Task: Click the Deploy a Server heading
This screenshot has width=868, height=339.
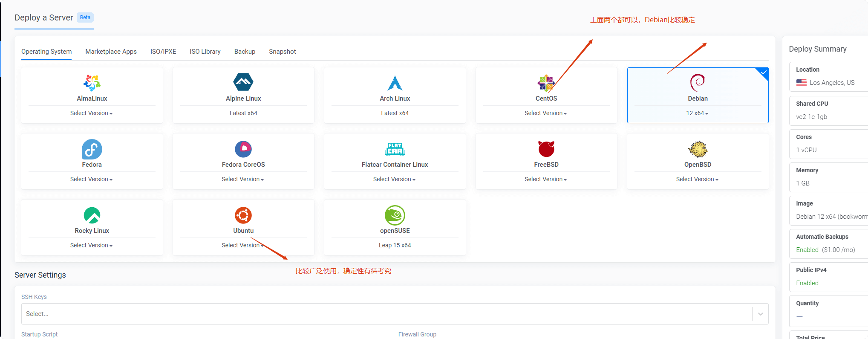Action: click(x=44, y=17)
